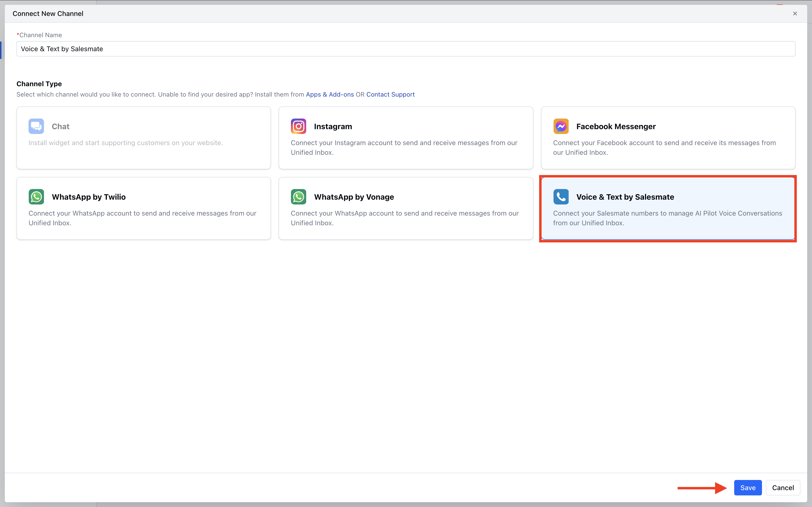Click the Facebook Messenger logo icon
Image resolution: width=812 pixels, height=507 pixels.
coord(561,126)
